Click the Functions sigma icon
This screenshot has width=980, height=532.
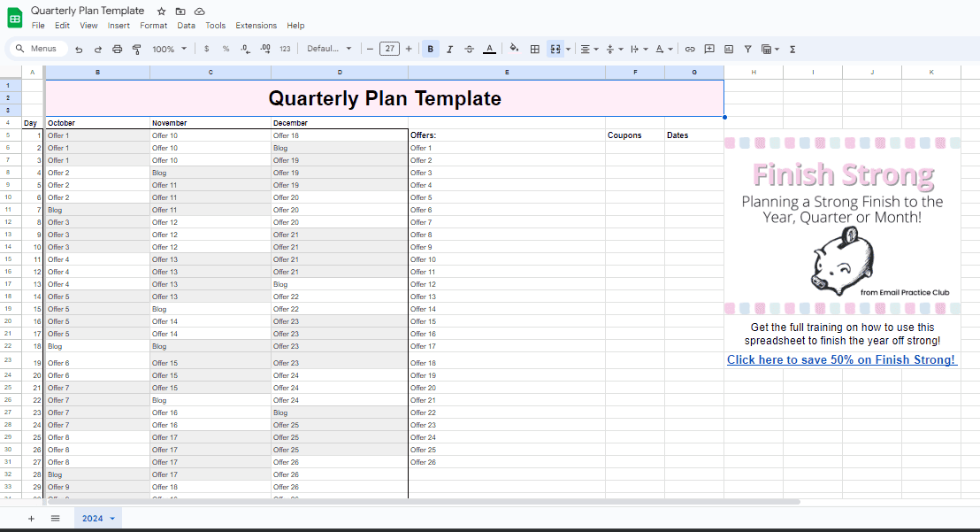coord(792,49)
